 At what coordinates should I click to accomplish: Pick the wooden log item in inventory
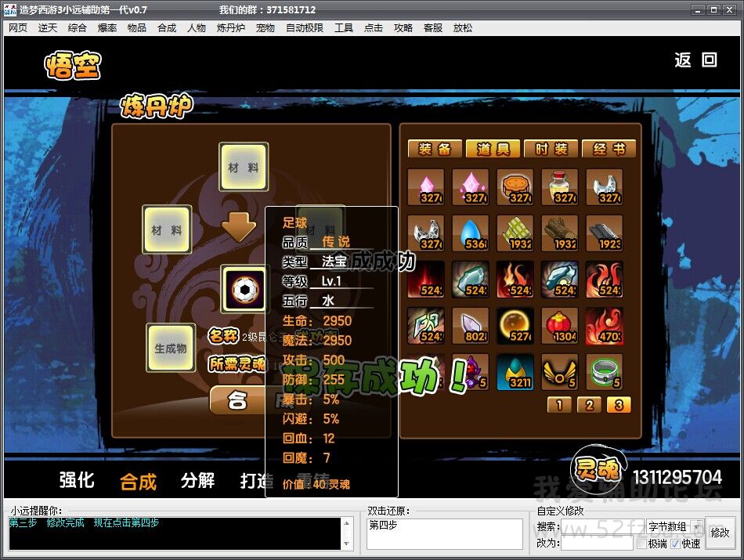tap(559, 233)
